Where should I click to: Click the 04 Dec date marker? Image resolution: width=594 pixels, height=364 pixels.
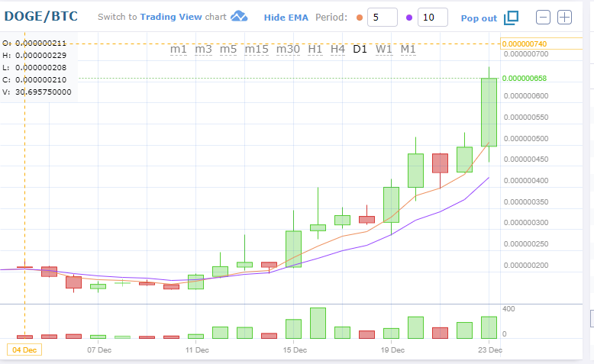(x=24, y=350)
